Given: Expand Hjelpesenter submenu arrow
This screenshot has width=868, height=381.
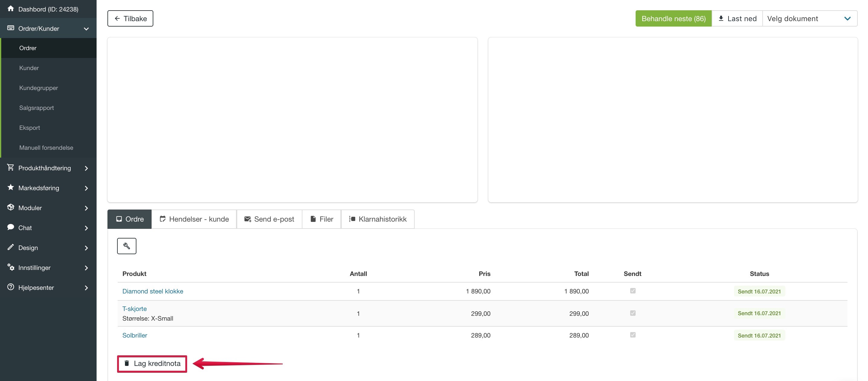Looking at the screenshot, I should point(86,288).
